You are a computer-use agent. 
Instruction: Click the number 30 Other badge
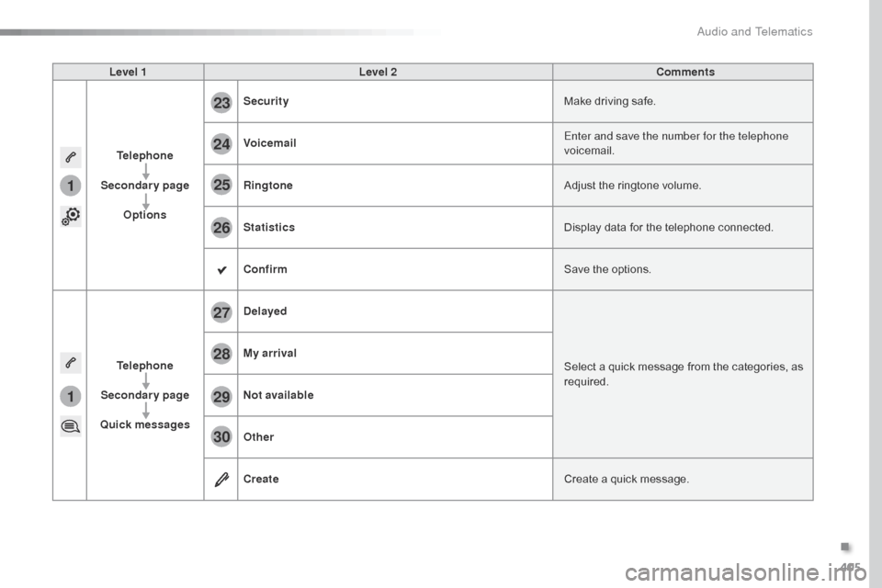[221, 438]
